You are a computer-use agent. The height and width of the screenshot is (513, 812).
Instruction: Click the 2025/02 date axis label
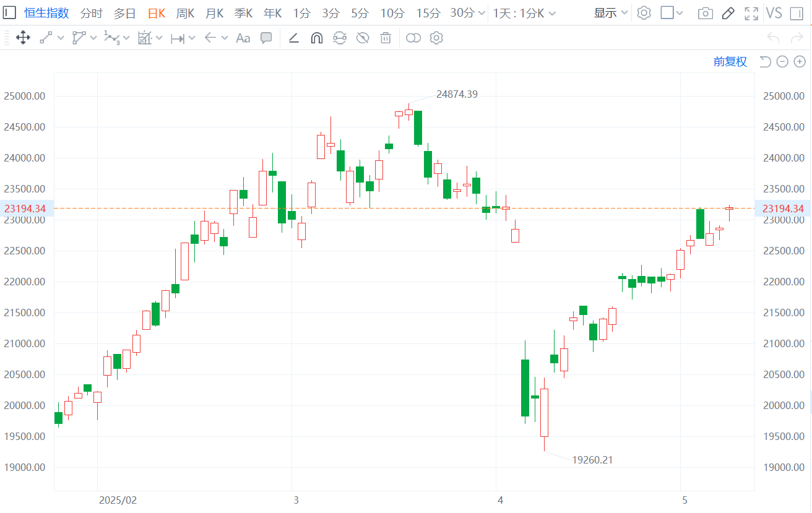pyautogui.click(x=118, y=499)
